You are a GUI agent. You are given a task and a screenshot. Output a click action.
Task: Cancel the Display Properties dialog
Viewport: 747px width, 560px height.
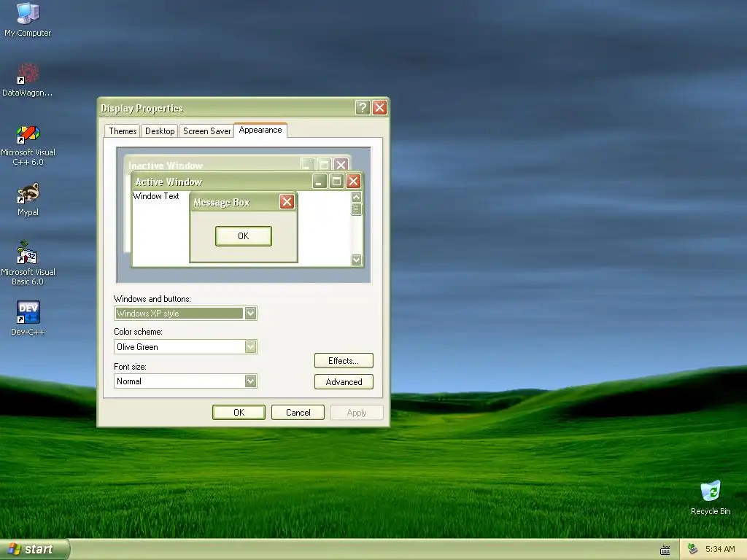298,413
